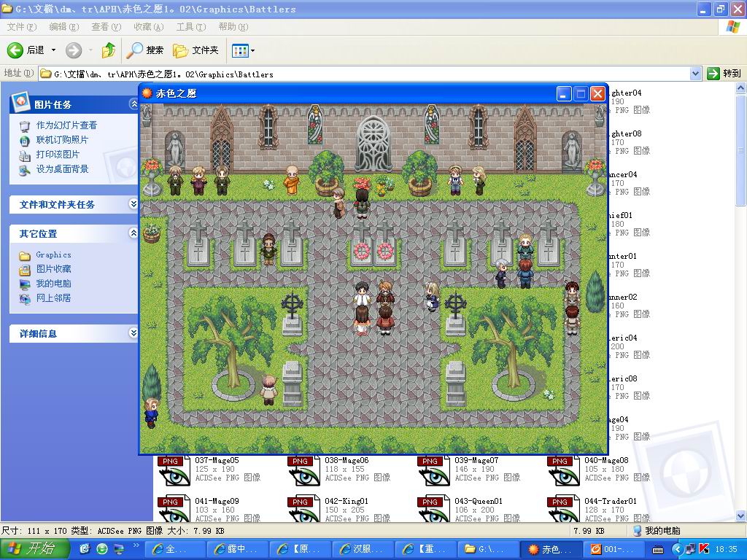Switch to G:\ folder taskbar button
This screenshot has height=560, width=747.
click(488, 550)
